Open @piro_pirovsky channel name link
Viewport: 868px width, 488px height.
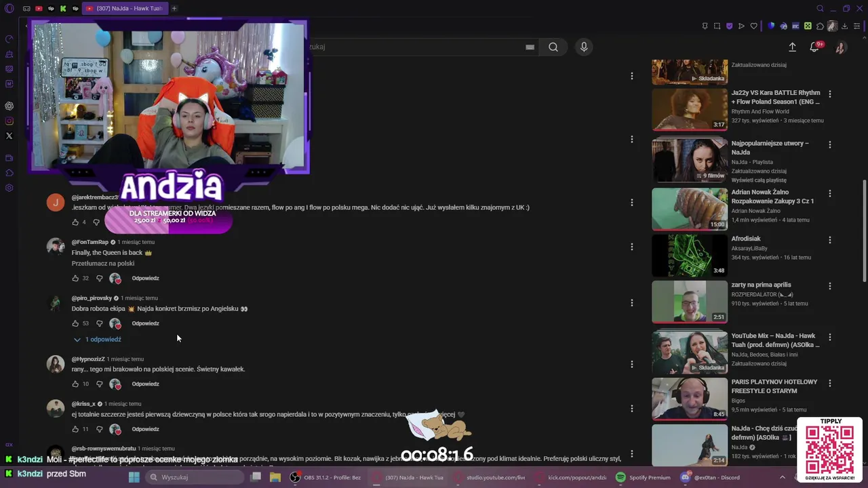click(x=92, y=298)
